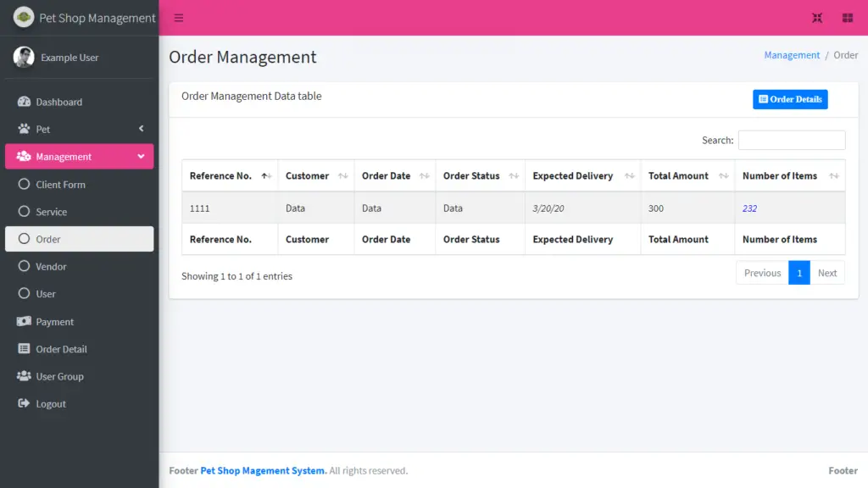The image size is (868, 488).
Task: Toggle sort arrows on Customer column
Action: [342, 175]
